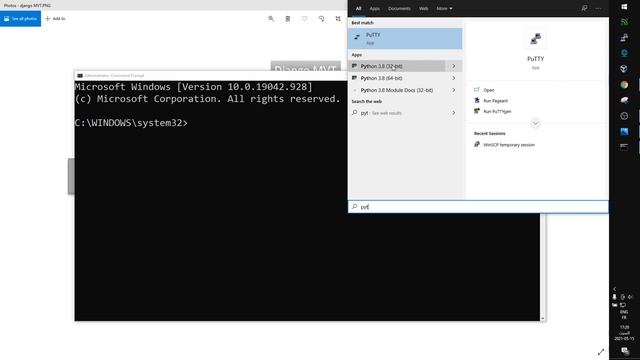Click the large PuTTY app icon in the preview
This screenshot has height=360, width=640.
tap(536, 39)
